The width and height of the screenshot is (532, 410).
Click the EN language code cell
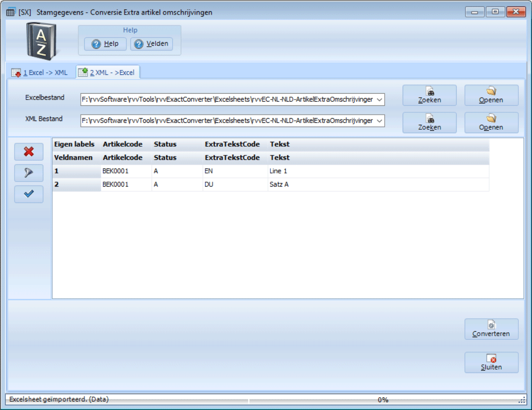point(235,171)
